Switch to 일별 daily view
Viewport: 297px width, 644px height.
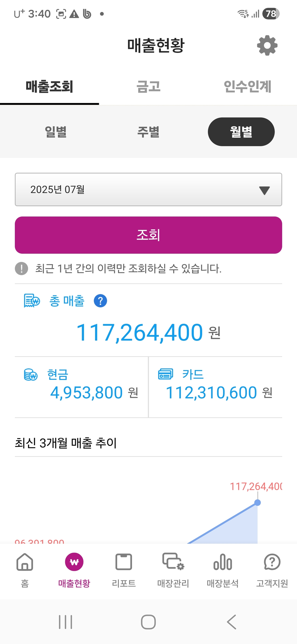click(x=56, y=132)
